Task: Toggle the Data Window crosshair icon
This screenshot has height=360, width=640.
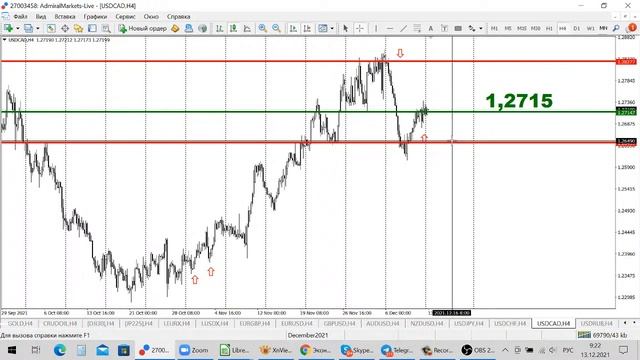Action: point(65,28)
